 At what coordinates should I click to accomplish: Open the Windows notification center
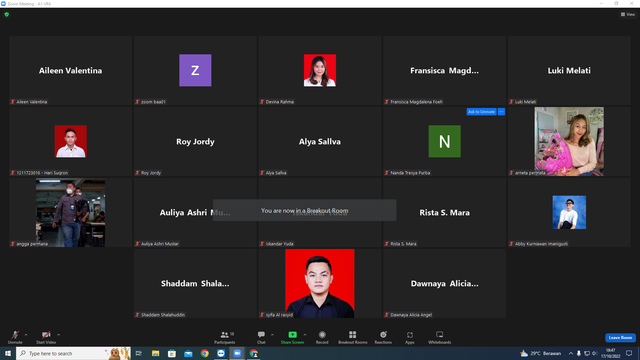click(629, 353)
